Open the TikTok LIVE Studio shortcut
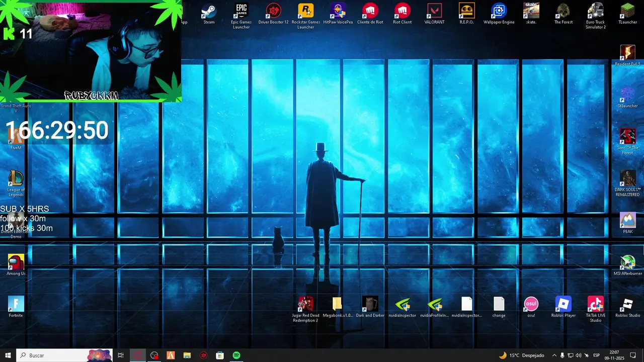 point(596,309)
